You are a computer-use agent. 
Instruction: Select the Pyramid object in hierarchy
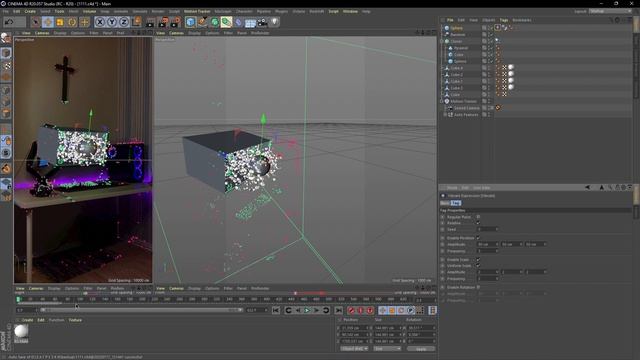tap(461, 48)
